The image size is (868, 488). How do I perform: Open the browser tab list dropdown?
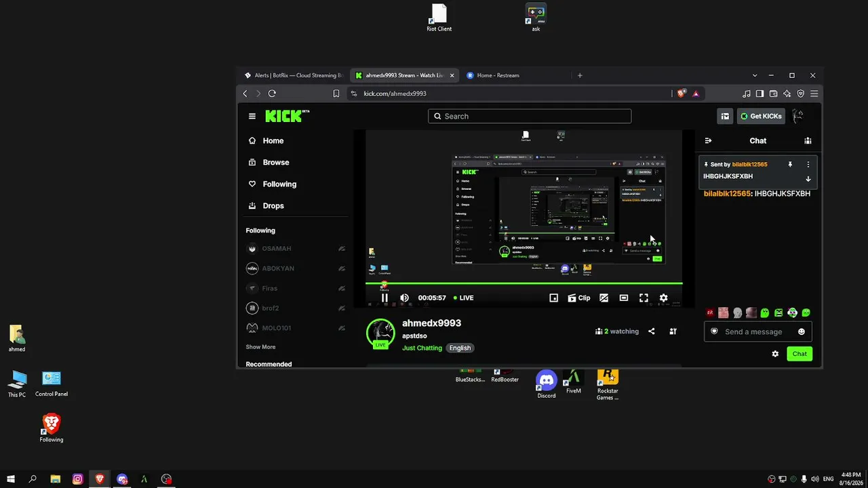click(x=755, y=75)
